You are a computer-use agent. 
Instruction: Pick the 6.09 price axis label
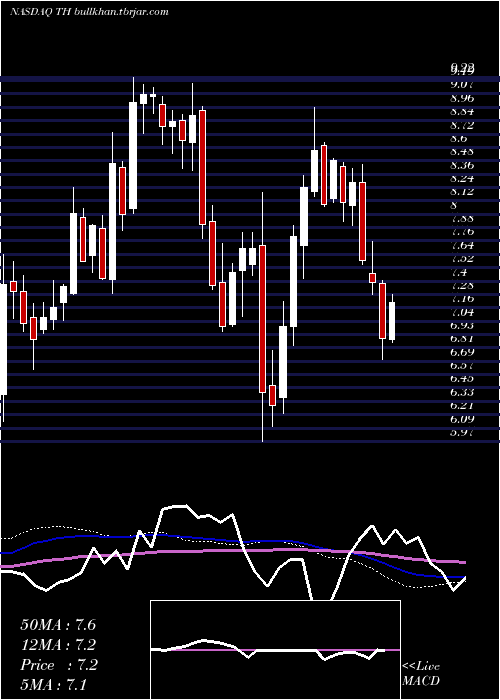(462, 419)
